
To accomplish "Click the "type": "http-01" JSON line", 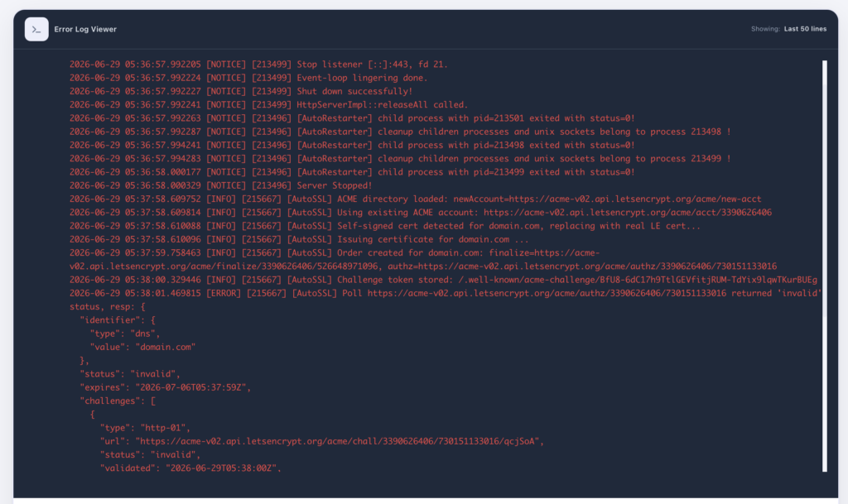I will [x=145, y=428].
